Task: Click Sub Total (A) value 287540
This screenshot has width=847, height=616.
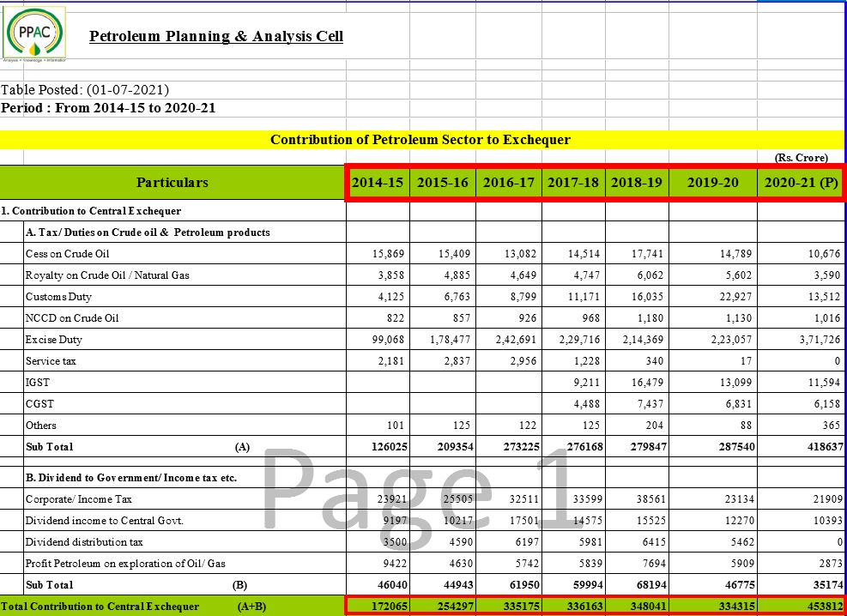Action: (x=737, y=447)
